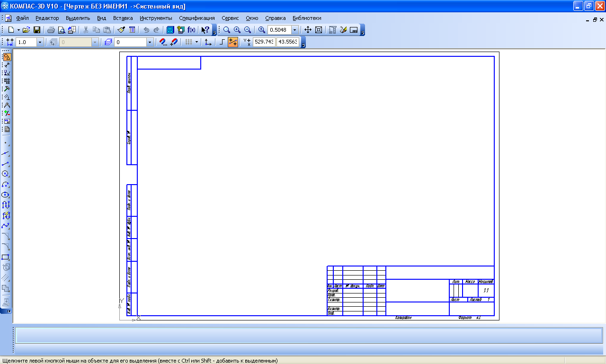Toggle the grid display button
606x364 pixels.
pos(189,42)
